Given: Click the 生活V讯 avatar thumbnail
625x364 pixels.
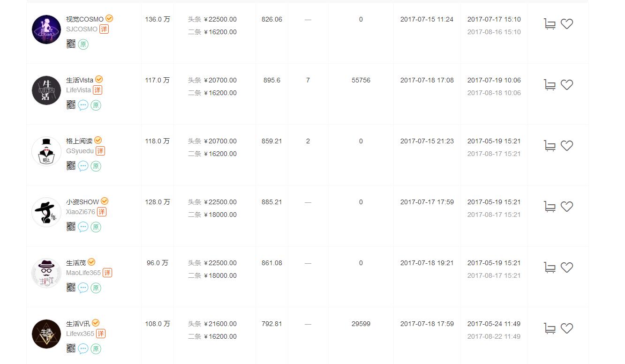Looking at the screenshot, I should pos(46,334).
